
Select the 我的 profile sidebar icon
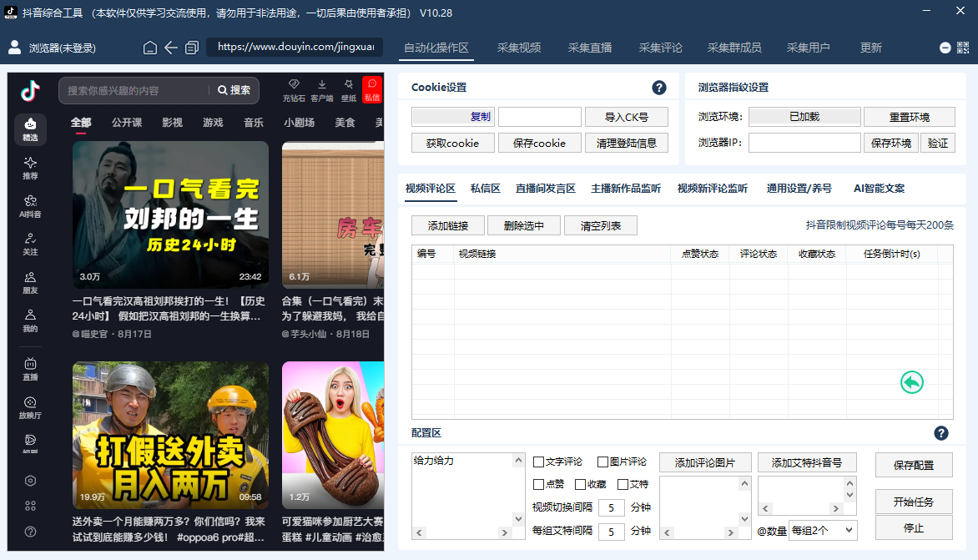[x=28, y=320]
